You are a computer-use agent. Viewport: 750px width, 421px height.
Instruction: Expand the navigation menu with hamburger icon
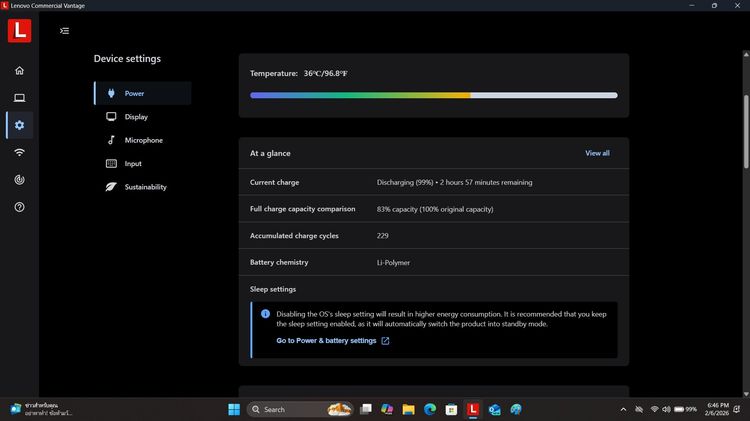pos(65,31)
